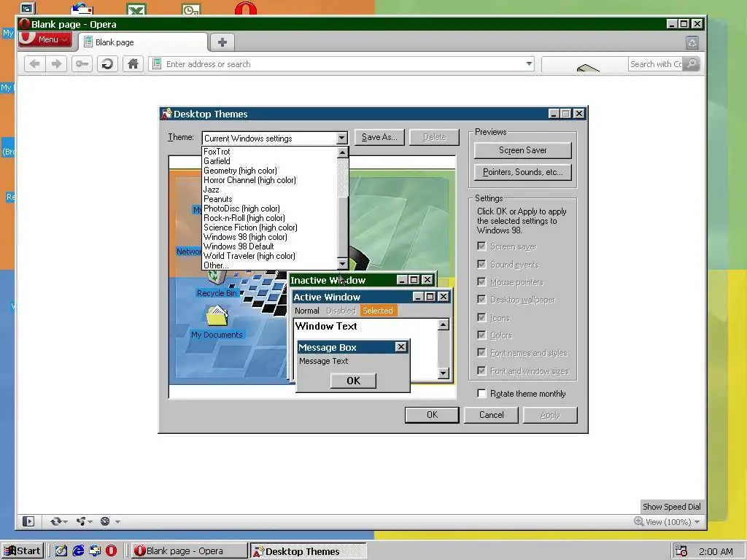The width and height of the screenshot is (747, 560).
Task: Choose Windows 98 (high color) theme
Action: coord(245,237)
